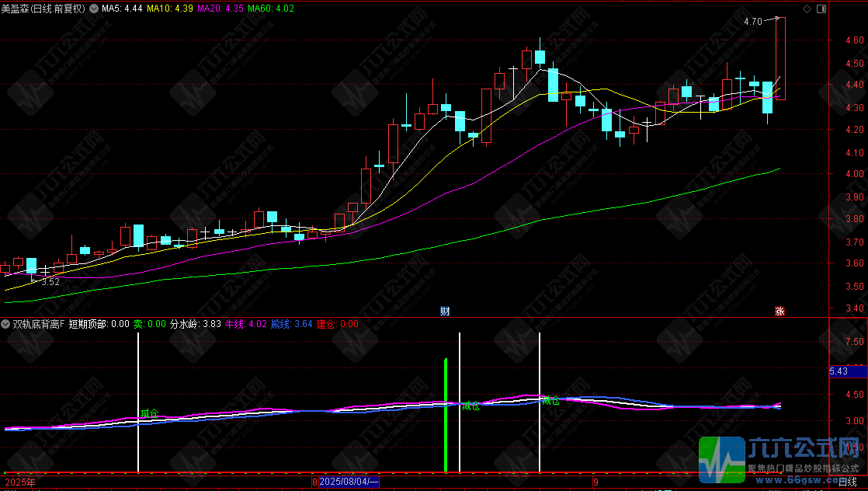Click the 2025/08/04 date marker on time axis
Viewport: 868px width, 491px height.
[x=349, y=482]
